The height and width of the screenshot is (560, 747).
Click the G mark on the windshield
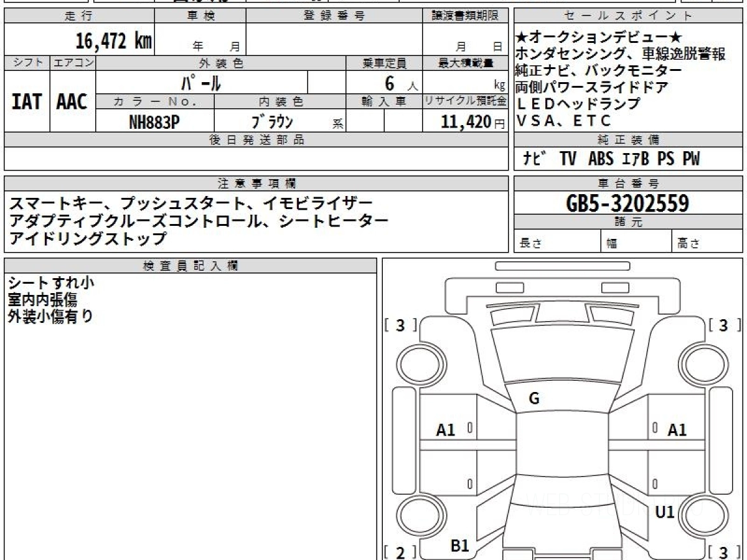tap(534, 399)
